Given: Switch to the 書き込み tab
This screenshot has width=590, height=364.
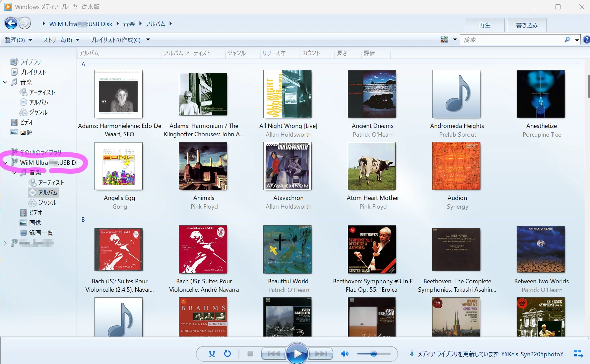Looking at the screenshot, I should click(x=527, y=25).
